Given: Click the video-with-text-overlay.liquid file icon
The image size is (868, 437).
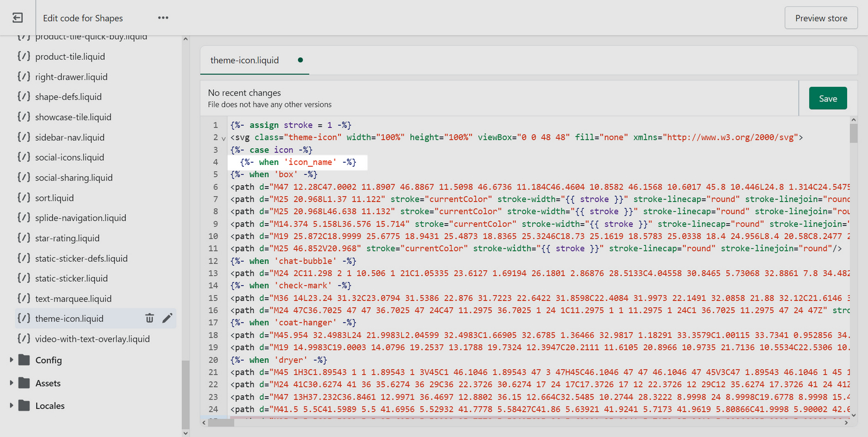Looking at the screenshot, I should click(23, 339).
